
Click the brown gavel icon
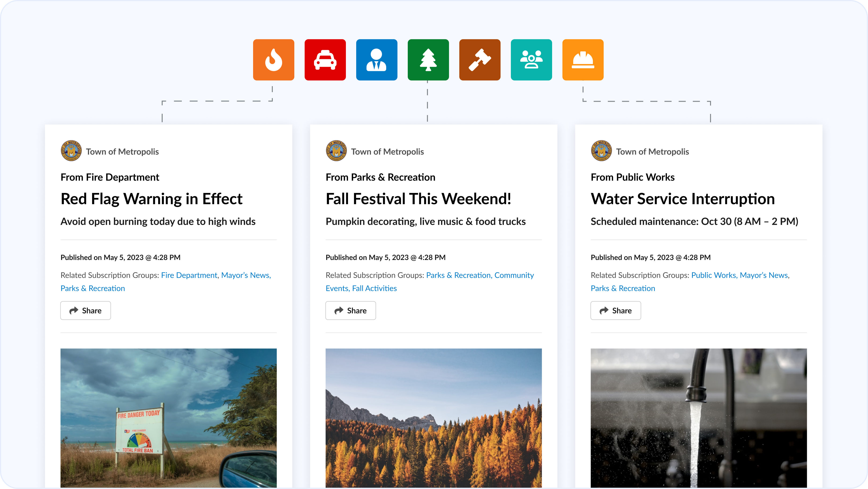point(479,60)
